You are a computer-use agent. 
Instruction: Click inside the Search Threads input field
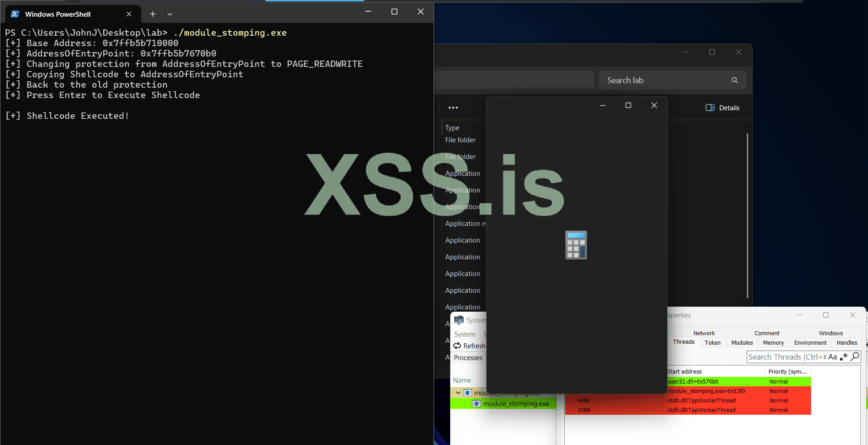tap(787, 357)
